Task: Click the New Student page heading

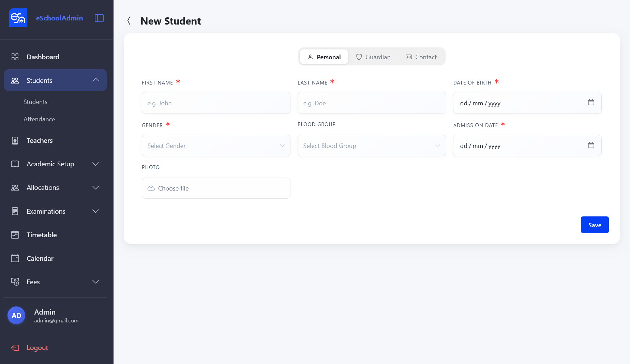Action: [171, 21]
